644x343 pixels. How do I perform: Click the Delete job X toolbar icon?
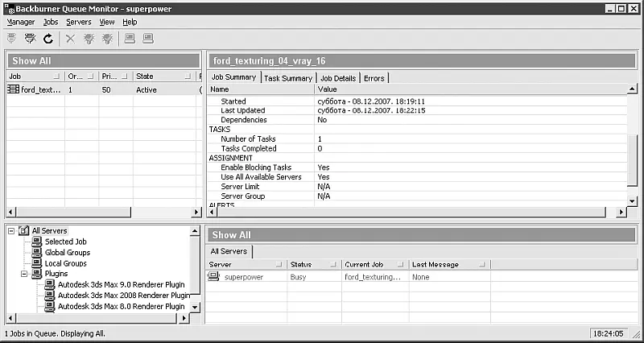71,39
